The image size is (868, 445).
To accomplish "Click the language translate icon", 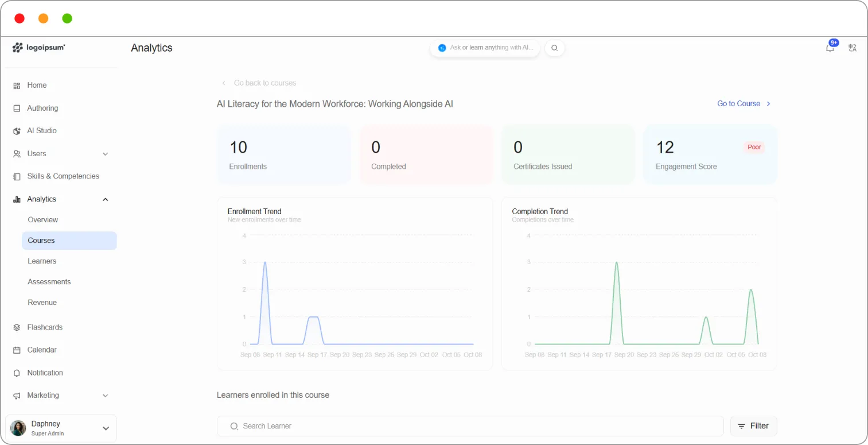I will (x=853, y=48).
